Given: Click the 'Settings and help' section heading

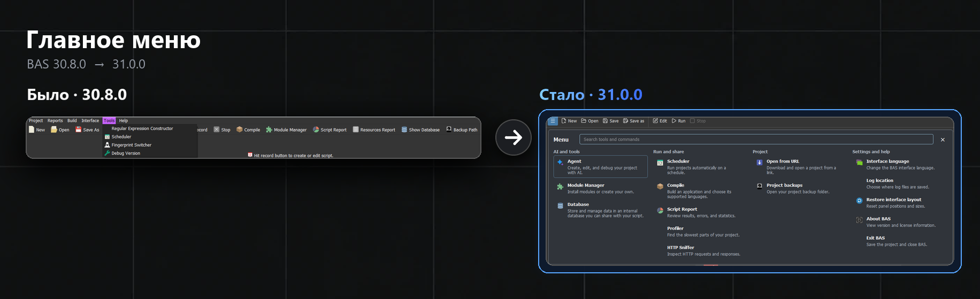Looking at the screenshot, I should 871,152.
